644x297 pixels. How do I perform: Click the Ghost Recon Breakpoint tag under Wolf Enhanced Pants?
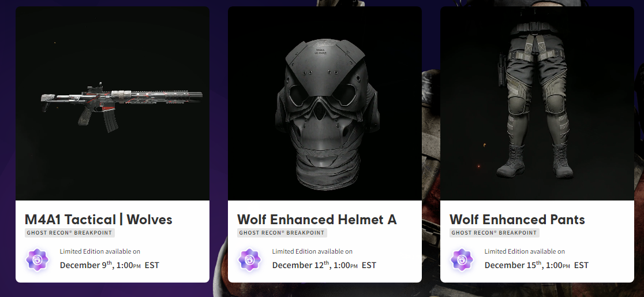click(495, 233)
